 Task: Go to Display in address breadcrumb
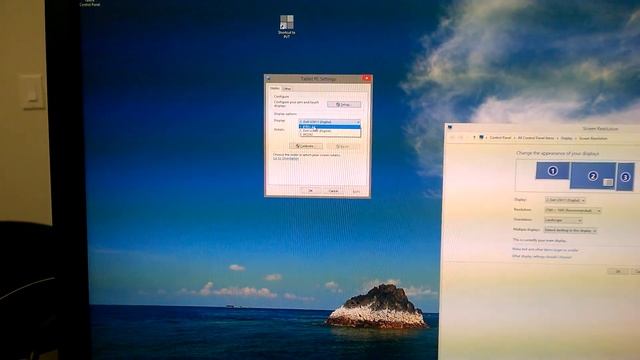click(567, 138)
